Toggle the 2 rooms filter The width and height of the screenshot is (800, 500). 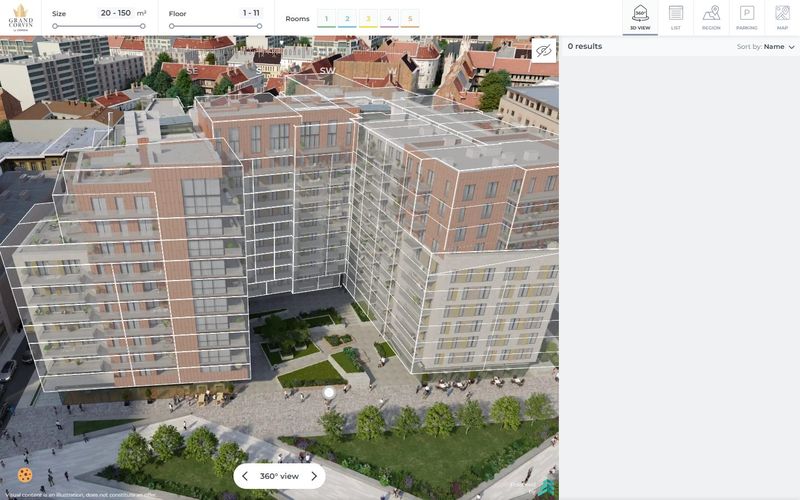click(x=347, y=18)
